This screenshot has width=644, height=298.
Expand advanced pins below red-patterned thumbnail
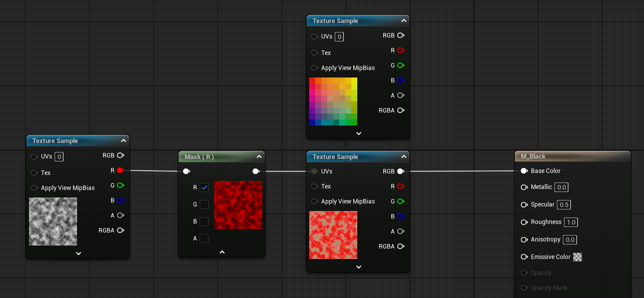pyautogui.click(x=358, y=267)
